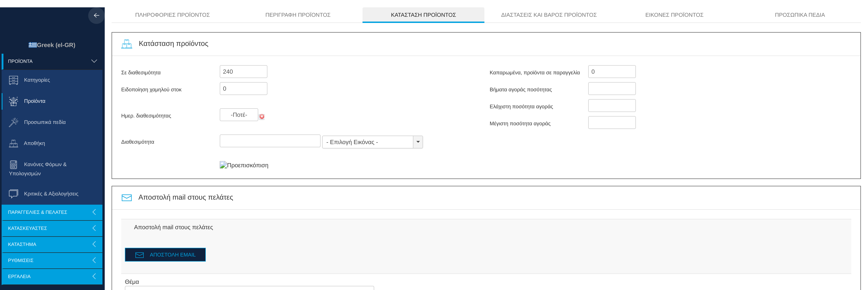Click the Greek flag language icon
This screenshot has height=290, width=868.
tap(33, 45)
